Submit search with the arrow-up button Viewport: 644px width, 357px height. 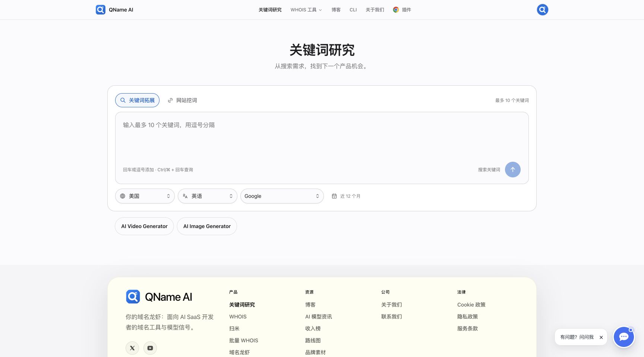tap(512, 170)
